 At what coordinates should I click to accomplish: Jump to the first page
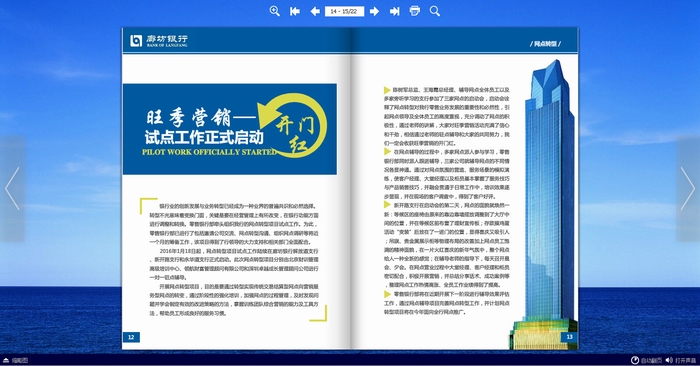click(295, 11)
